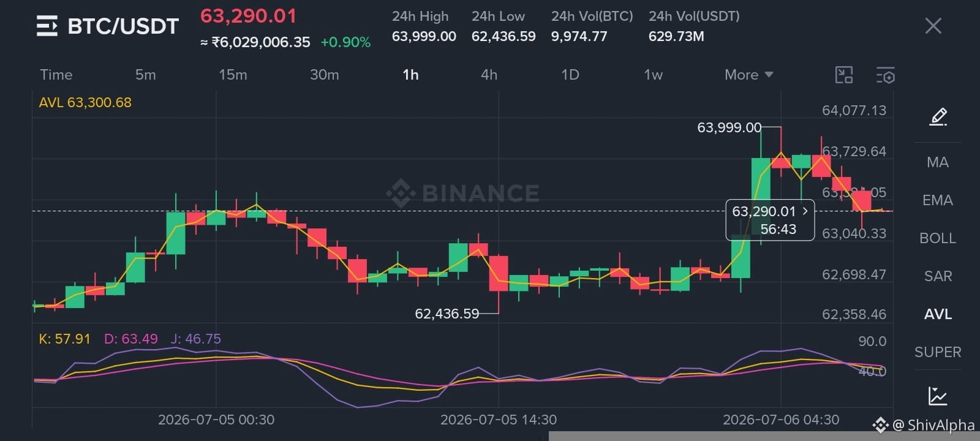Click the 2026-07-05 14:30 time axis label
980x441 pixels.
pyautogui.click(x=499, y=420)
